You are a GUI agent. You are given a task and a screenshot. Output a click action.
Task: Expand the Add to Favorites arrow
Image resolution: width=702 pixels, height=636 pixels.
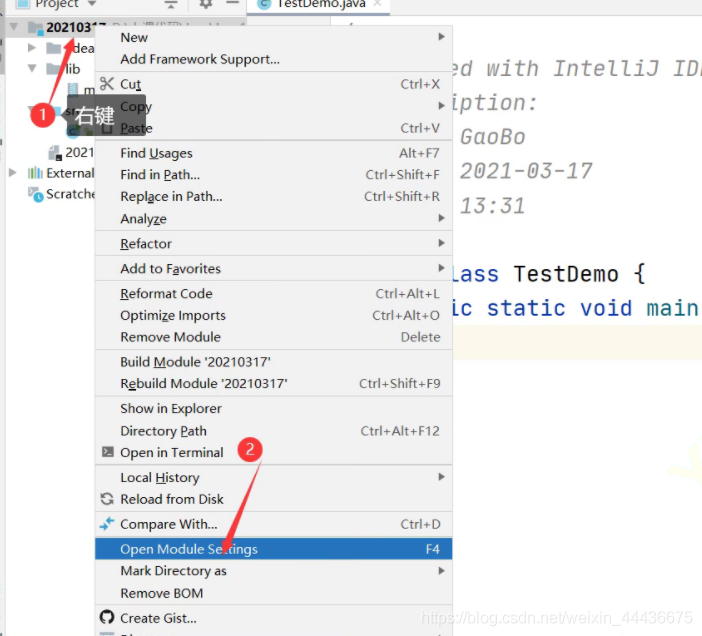click(441, 268)
